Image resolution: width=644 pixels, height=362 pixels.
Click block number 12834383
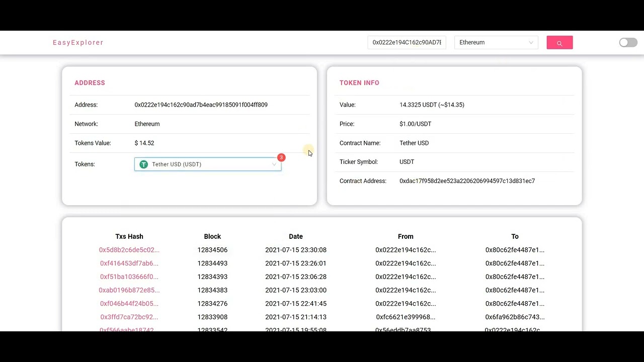(x=212, y=290)
